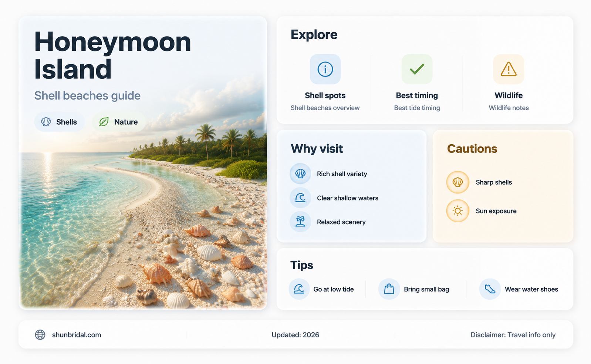The height and width of the screenshot is (364, 591).
Task: Click the Sharp shells text
Action: coord(494,182)
